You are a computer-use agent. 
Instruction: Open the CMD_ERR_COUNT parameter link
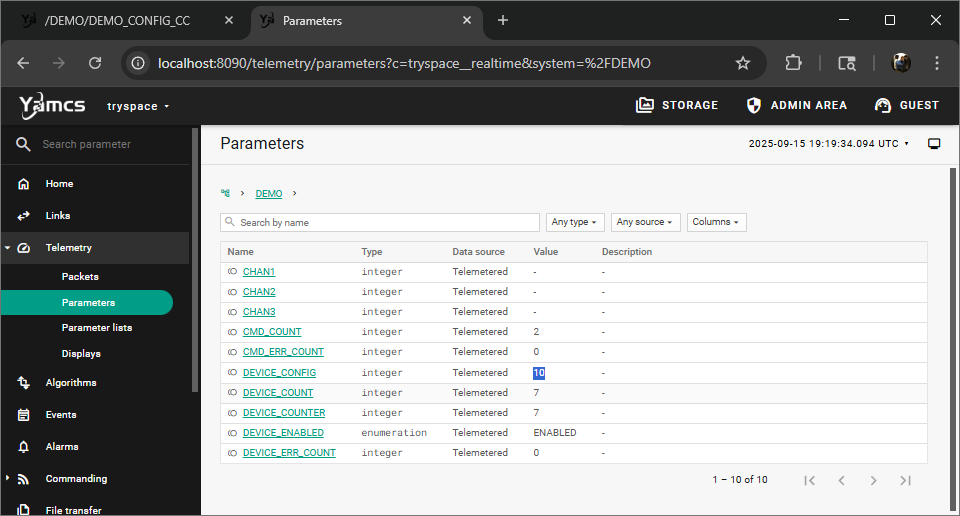point(283,352)
